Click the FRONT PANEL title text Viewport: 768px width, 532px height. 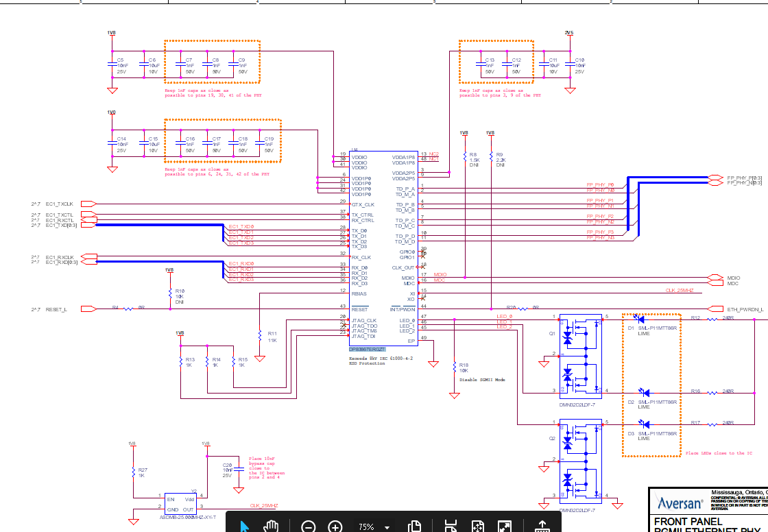click(688, 522)
